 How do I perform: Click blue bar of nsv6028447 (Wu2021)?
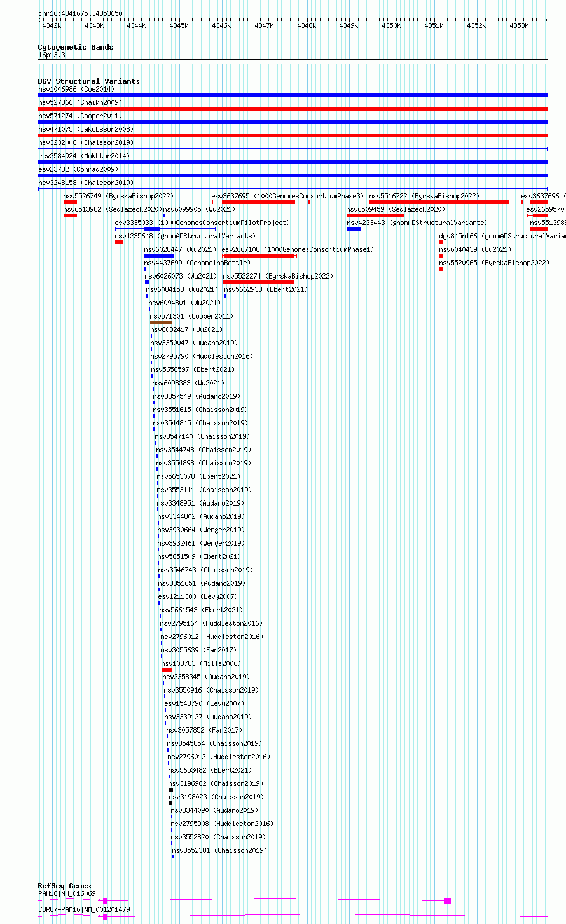click(159, 256)
